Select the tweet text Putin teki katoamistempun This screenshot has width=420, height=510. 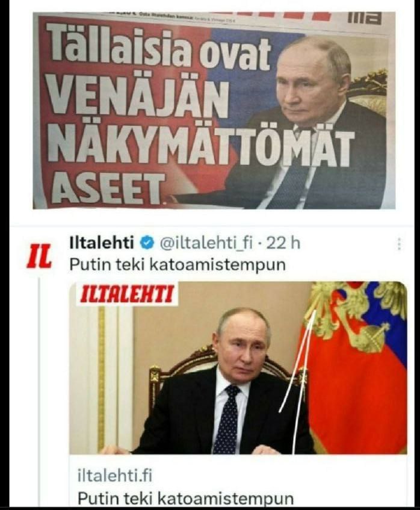pos(178,264)
